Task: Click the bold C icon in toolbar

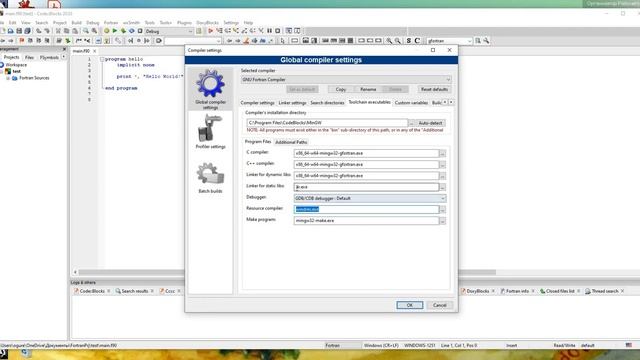Action: pos(417,41)
